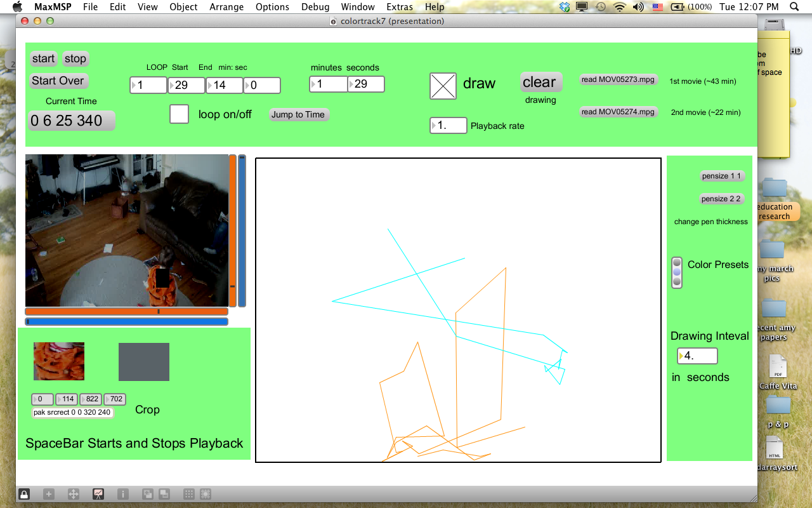Screen dimensions: 812x508
Task: Click the orange cropped color thumbnail
Action: click(x=59, y=361)
